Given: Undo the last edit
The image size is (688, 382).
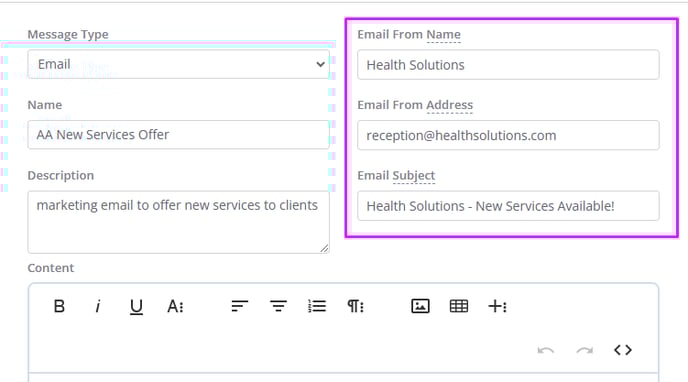Looking at the screenshot, I should (x=546, y=350).
